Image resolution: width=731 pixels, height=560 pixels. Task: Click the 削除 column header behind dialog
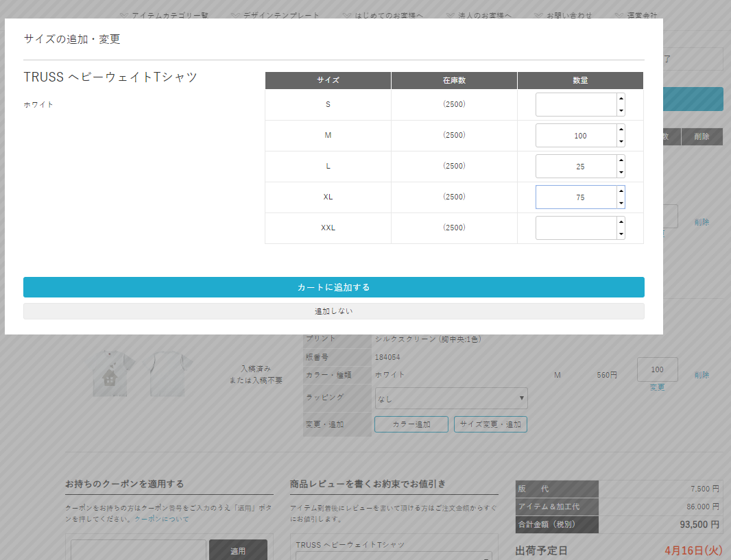click(x=702, y=136)
